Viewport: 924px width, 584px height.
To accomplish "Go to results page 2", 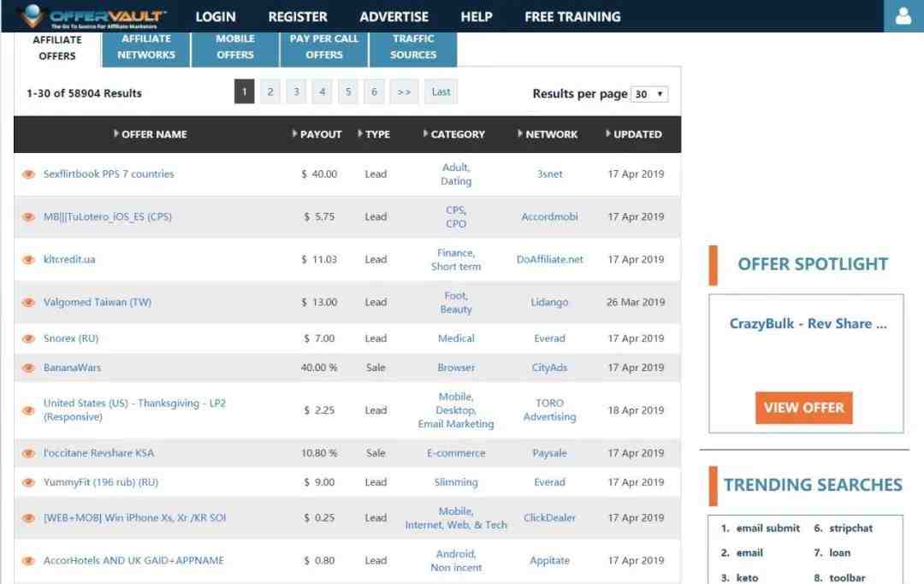I will tap(269, 91).
